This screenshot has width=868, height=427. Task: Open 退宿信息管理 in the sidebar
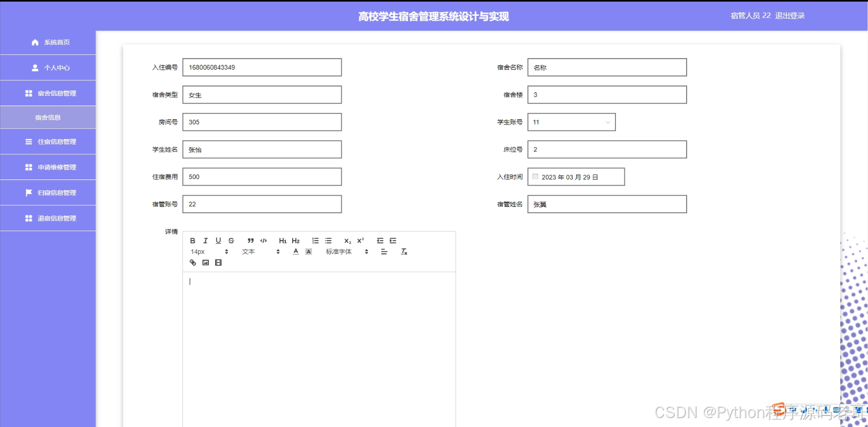[x=48, y=218]
